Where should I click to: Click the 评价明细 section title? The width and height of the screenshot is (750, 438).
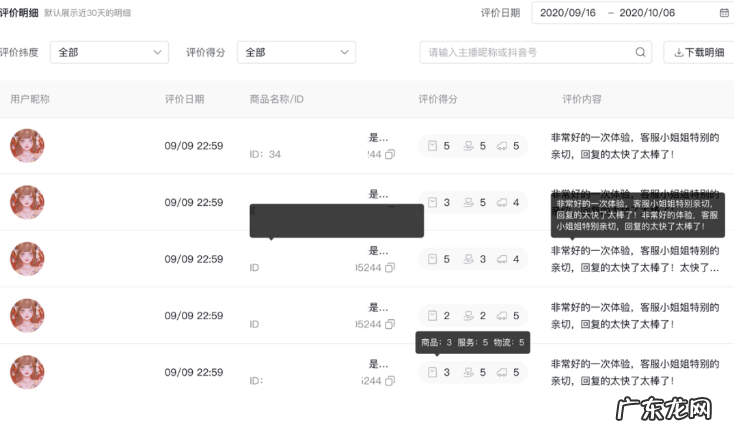[19, 13]
